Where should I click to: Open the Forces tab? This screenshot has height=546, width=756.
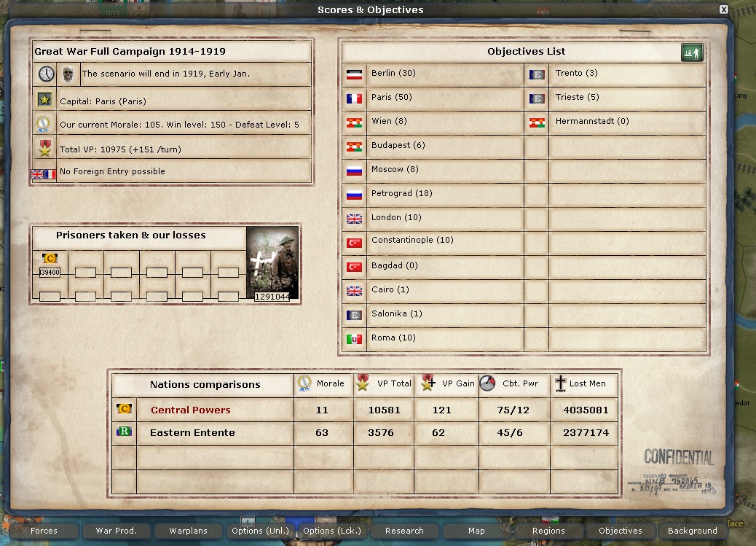point(44,531)
